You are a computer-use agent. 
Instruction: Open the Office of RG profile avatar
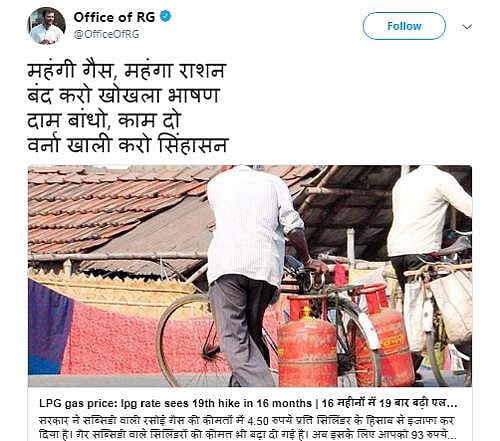point(46,26)
